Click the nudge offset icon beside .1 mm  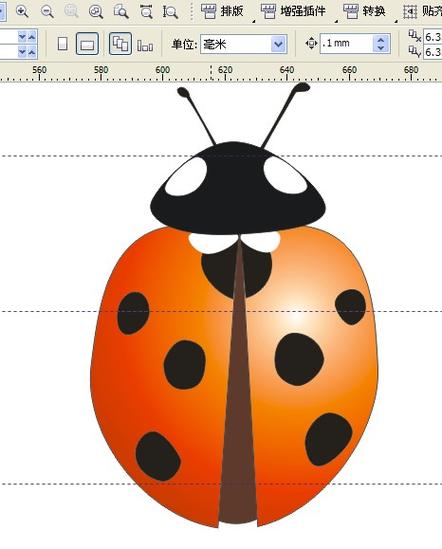[x=311, y=44]
